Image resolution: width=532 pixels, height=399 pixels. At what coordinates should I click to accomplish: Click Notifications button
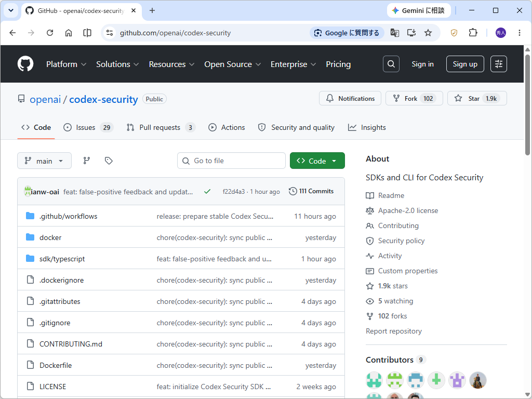click(350, 98)
